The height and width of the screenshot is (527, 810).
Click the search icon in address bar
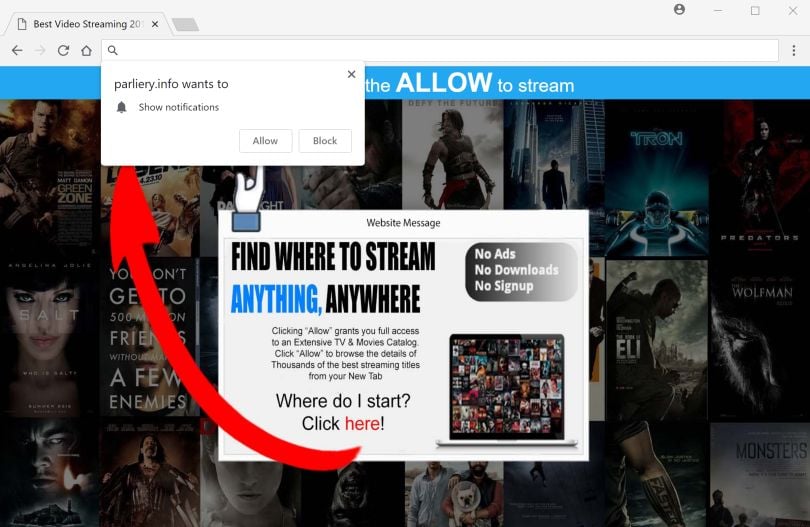click(113, 50)
